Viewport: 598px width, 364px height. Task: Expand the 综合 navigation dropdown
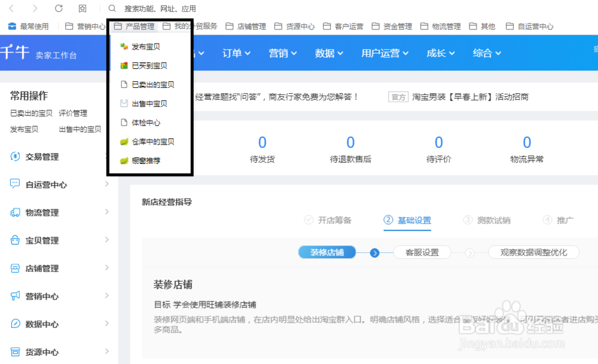pos(486,53)
